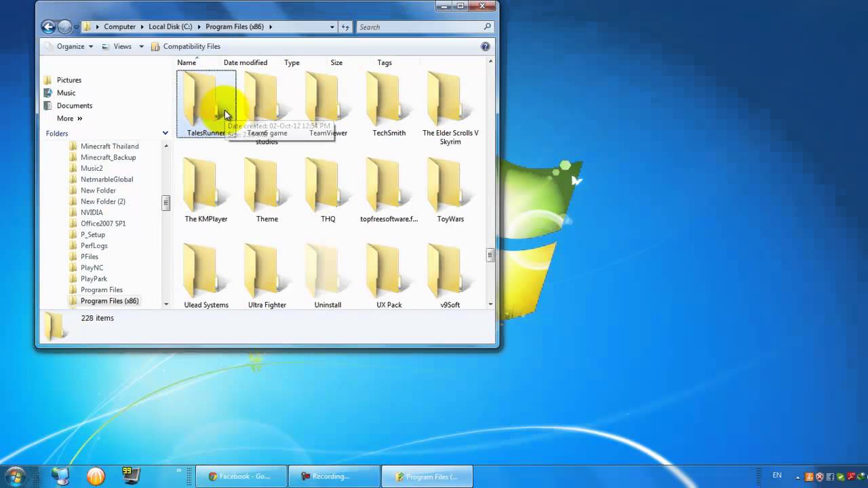The width and height of the screenshot is (868, 488).
Task: Select PlayPark in folder tree
Action: pos(94,279)
